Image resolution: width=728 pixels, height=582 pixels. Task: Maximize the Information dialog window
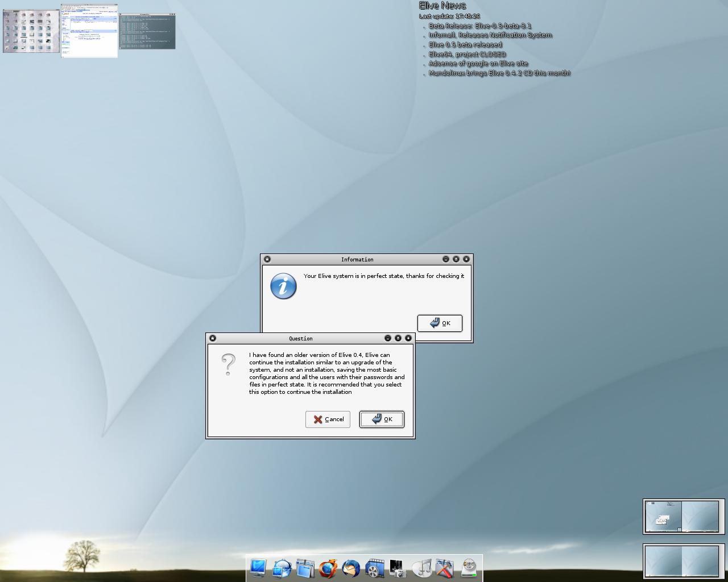(x=456, y=259)
